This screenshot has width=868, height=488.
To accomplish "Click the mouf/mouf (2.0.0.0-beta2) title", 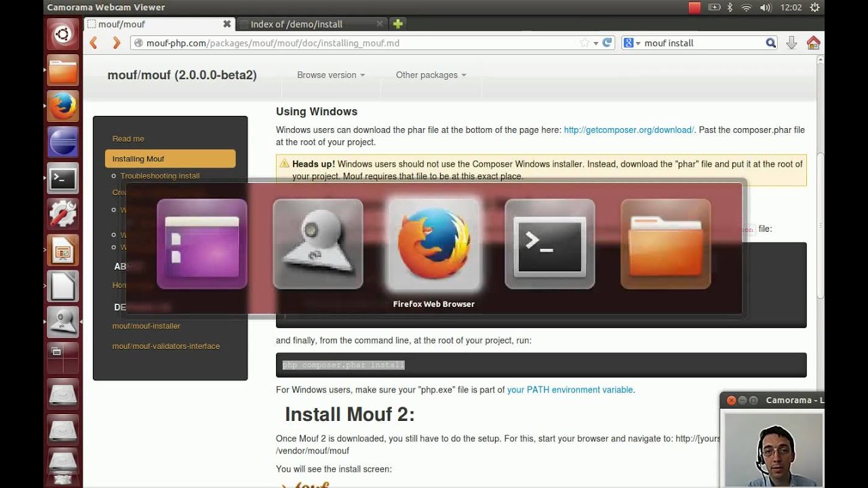I will click(182, 75).
